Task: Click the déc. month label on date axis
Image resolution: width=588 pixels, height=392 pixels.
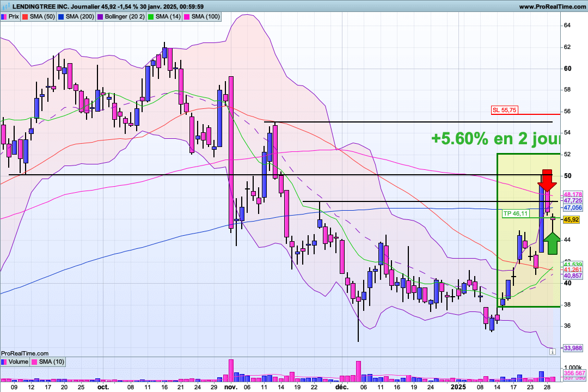Action: tap(341, 387)
